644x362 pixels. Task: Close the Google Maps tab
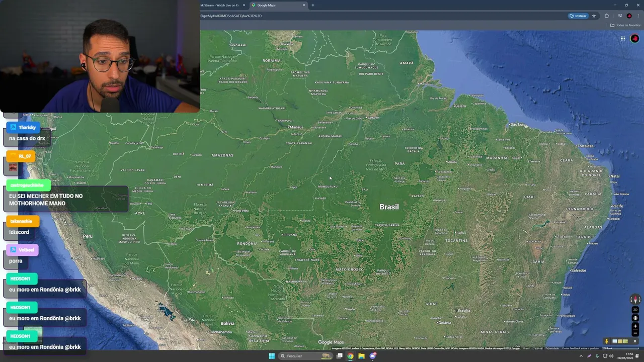point(304,5)
